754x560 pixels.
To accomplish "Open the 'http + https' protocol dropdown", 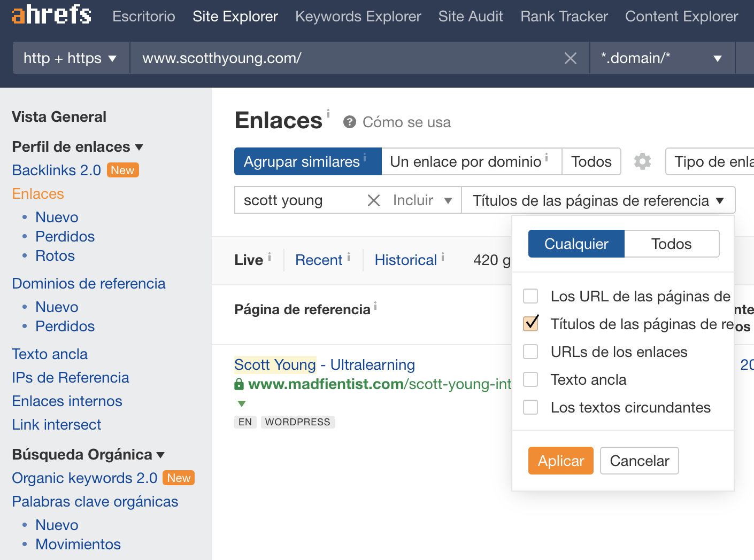I will tap(71, 58).
